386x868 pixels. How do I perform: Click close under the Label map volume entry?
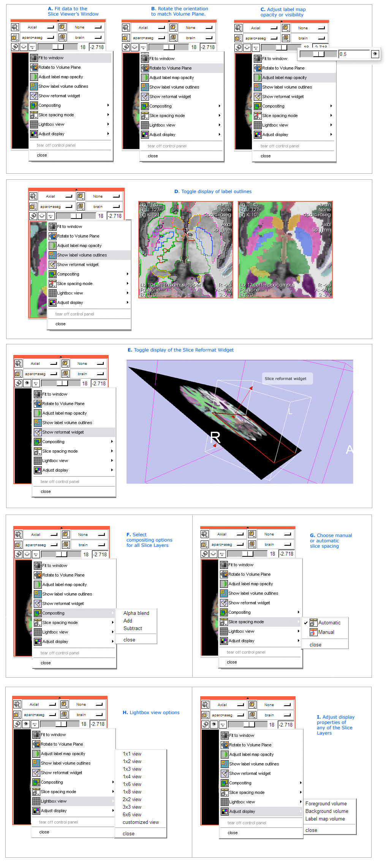(311, 830)
